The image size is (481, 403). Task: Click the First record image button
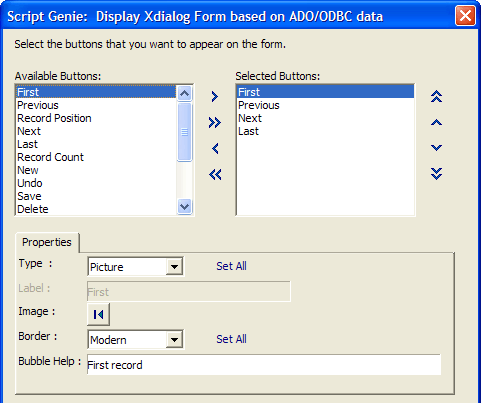[98, 314]
